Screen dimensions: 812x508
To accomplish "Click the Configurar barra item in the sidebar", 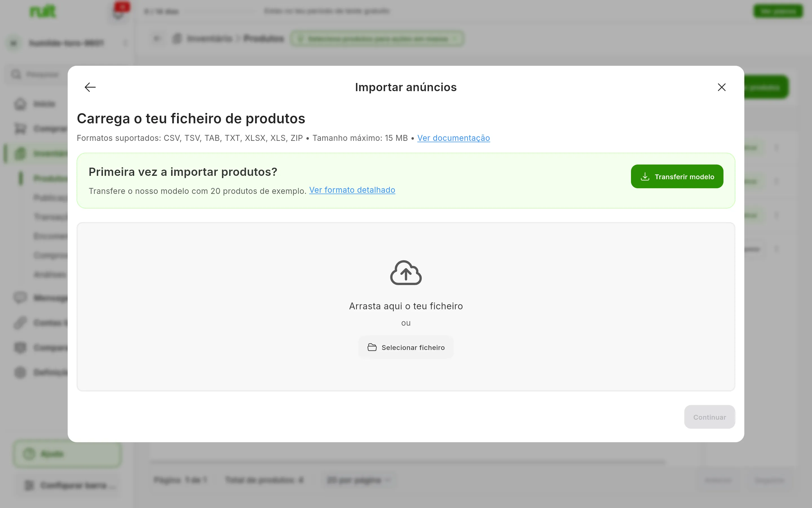I will click(x=67, y=485).
